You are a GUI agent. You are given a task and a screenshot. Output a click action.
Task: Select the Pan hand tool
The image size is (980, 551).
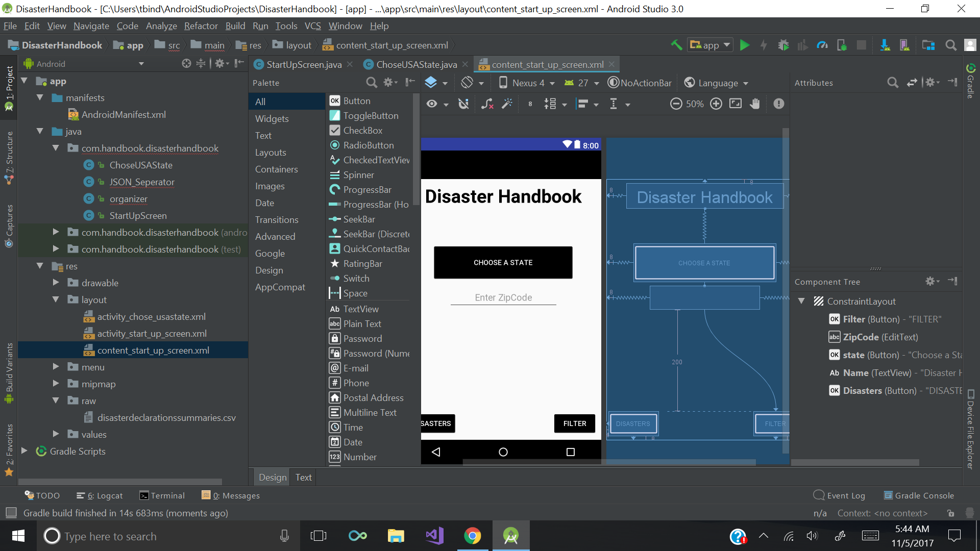tap(755, 104)
